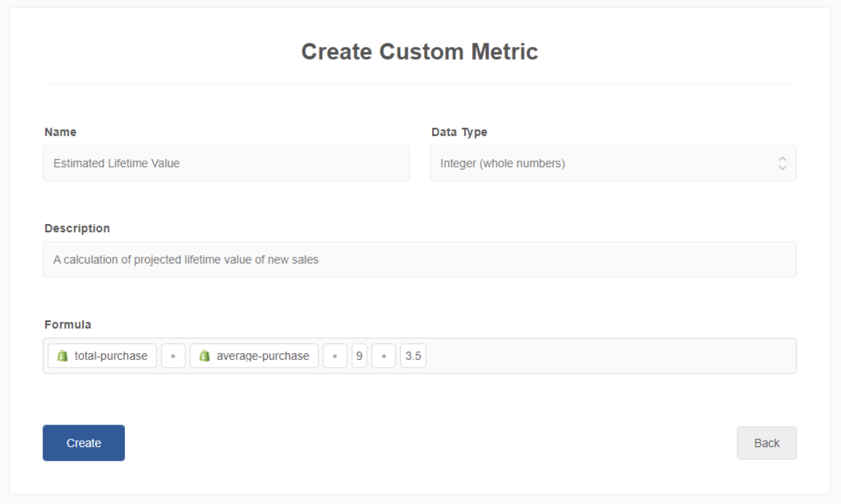The height and width of the screenshot is (504, 841).
Task: Focus the Description text field
Action: pos(419,259)
